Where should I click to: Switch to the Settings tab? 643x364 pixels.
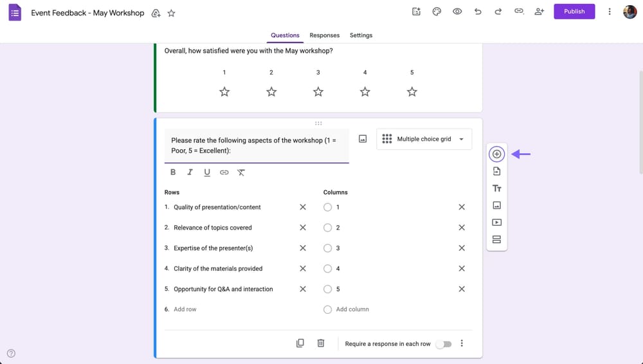pos(361,35)
